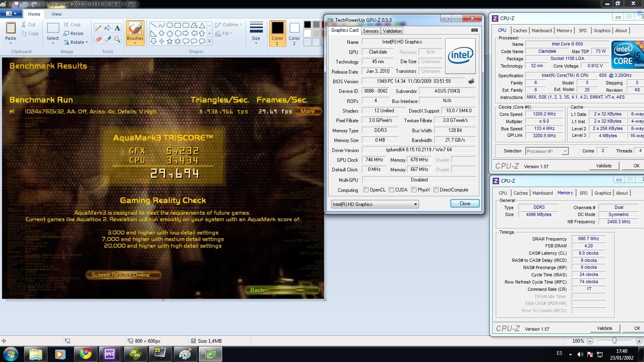Select the Magnifier tool
The image size is (644, 362).
pos(117,39)
